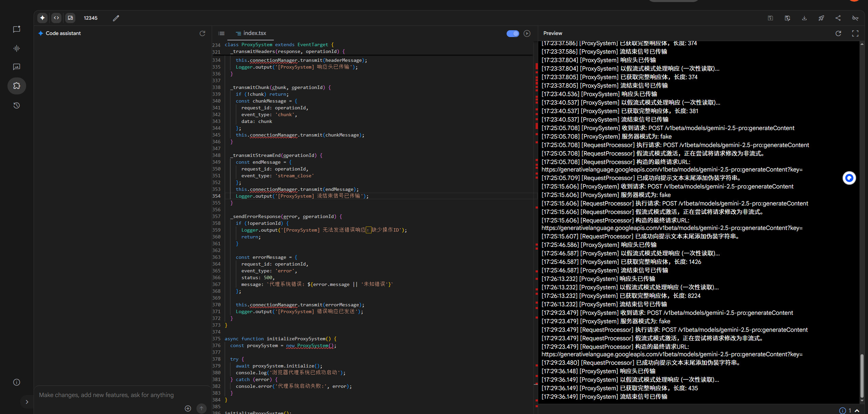Click the prompt input 'Make changes' field

106,395
